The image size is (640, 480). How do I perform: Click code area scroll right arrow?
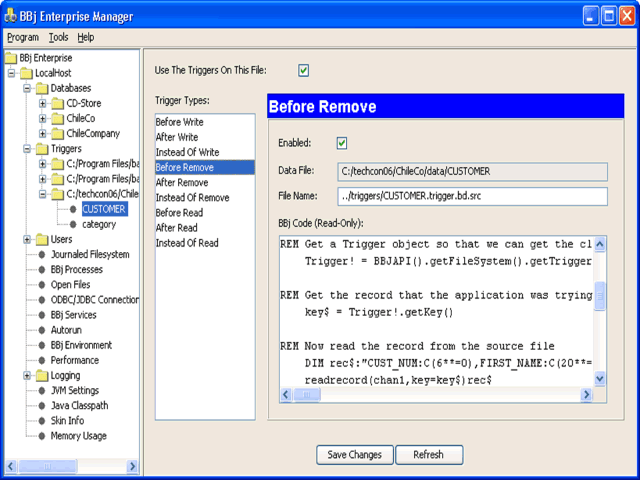click(x=587, y=395)
